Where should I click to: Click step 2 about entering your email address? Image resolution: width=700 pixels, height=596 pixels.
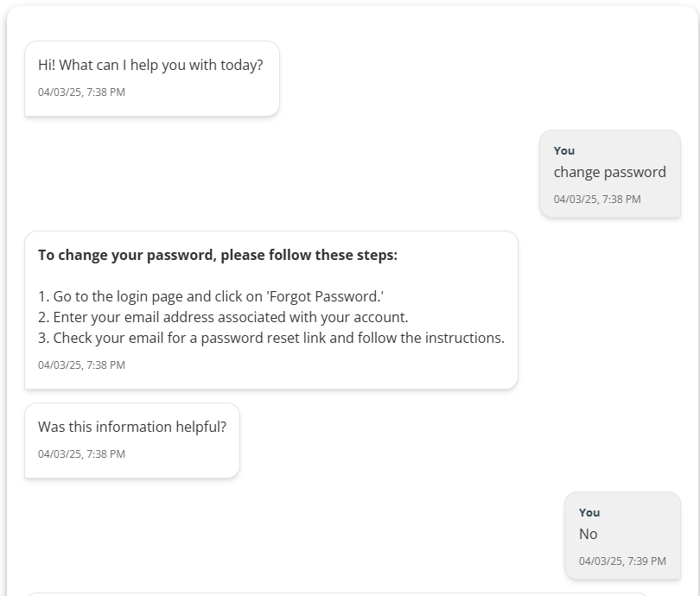223,317
